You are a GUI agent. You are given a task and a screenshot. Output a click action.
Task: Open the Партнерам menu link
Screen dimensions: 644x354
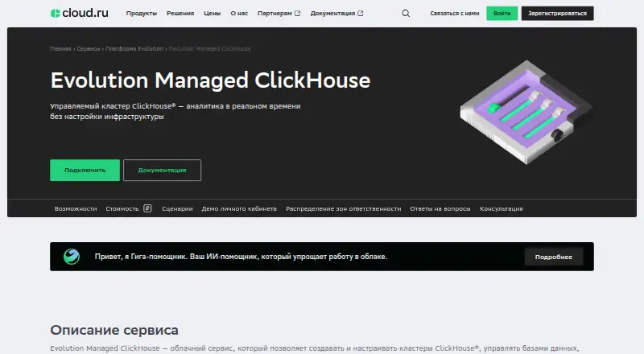click(x=275, y=13)
